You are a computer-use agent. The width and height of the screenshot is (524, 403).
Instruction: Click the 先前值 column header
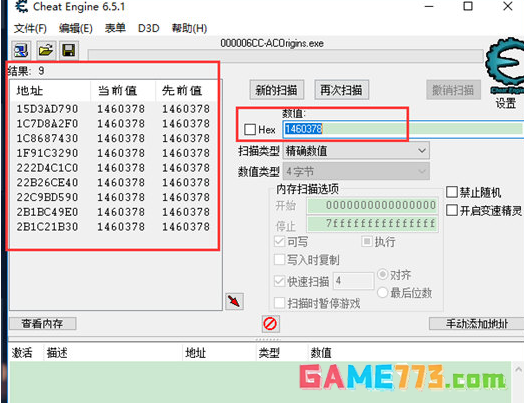coord(187,91)
